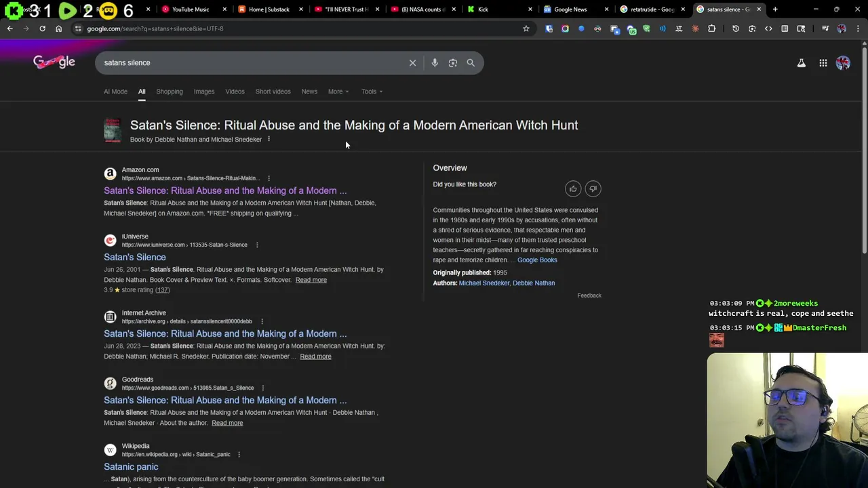Image resolution: width=868 pixels, height=488 pixels.
Task: Dislike the book with thumbs down
Action: [x=593, y=189]
